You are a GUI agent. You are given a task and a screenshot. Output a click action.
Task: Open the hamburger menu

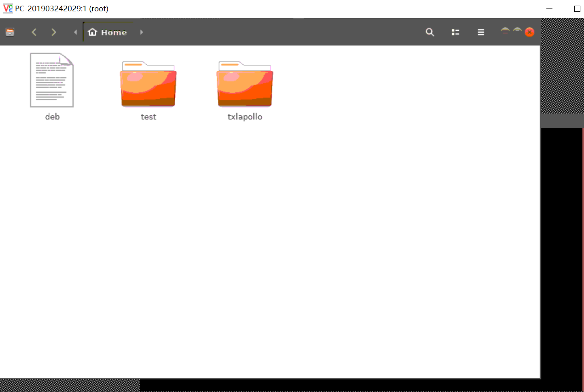481,32
